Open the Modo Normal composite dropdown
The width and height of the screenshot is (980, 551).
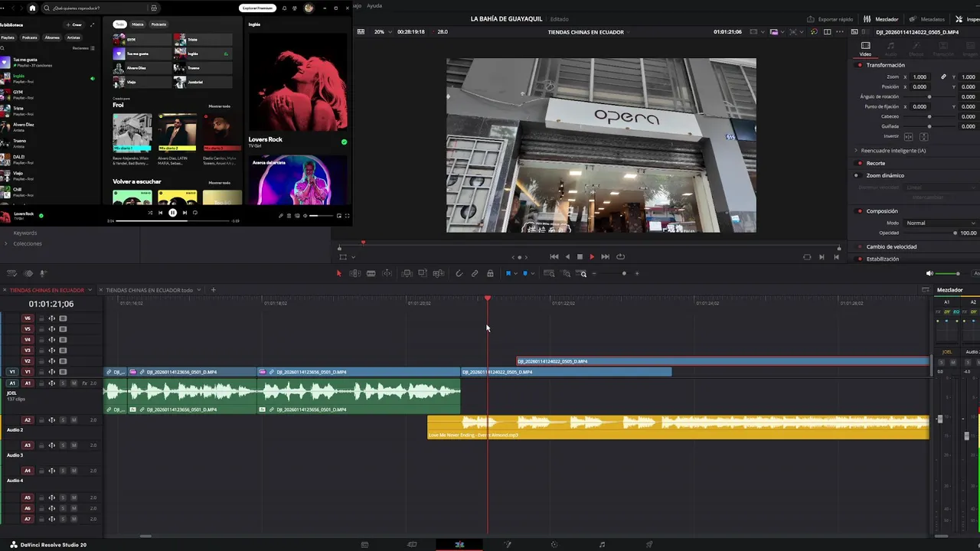point(941,223)
